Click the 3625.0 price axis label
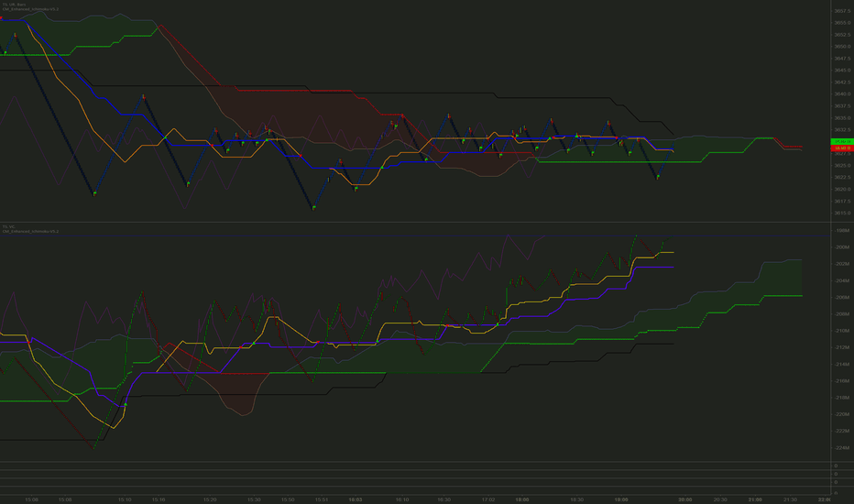This screenshot has width=854, height=504. click(x=842, y=166)
